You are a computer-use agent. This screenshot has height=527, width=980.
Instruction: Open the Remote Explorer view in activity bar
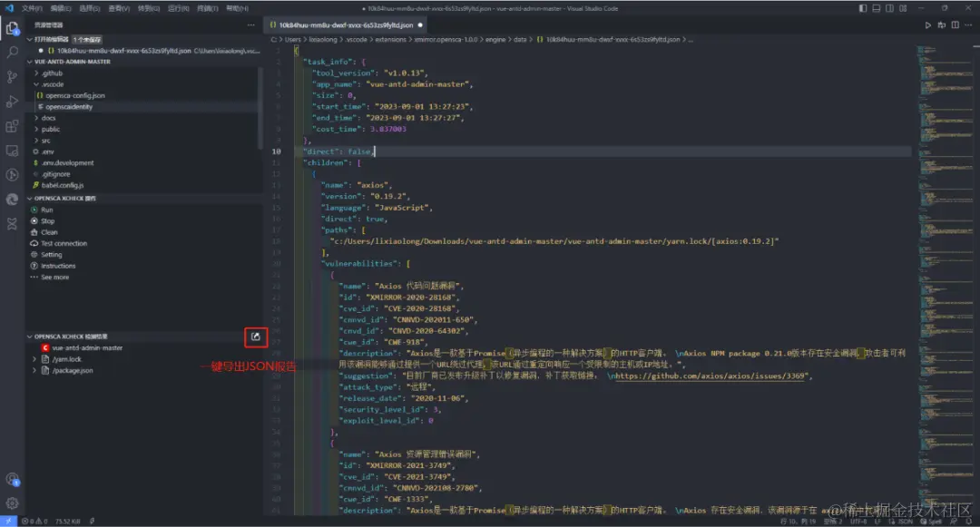[12, 151]
